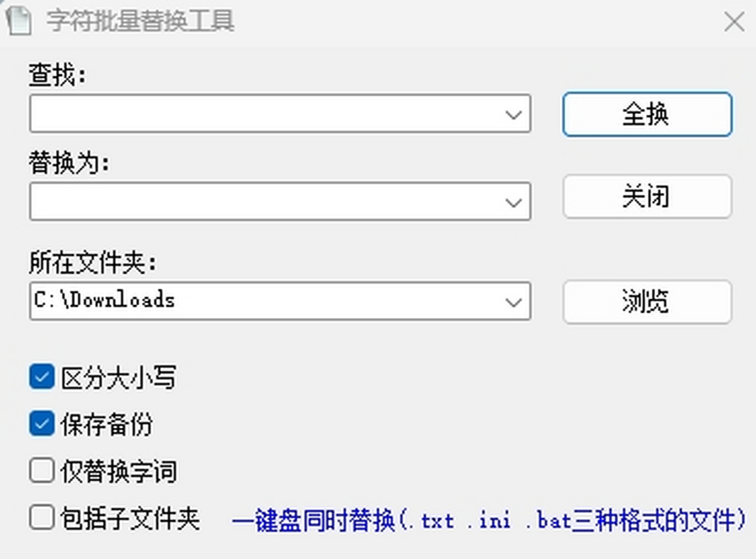The height and width of the screenshot is (559, 756).
Task: Enable the 仅替换字词 checkbox
Action: pyautogui.click(x=42, y=471)
